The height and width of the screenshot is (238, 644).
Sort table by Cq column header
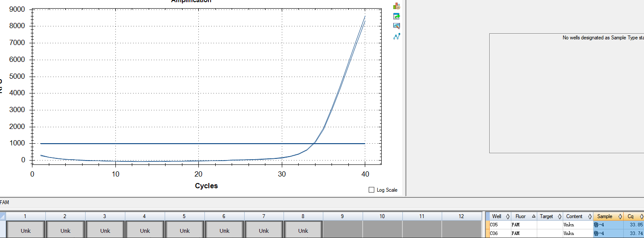634,216
